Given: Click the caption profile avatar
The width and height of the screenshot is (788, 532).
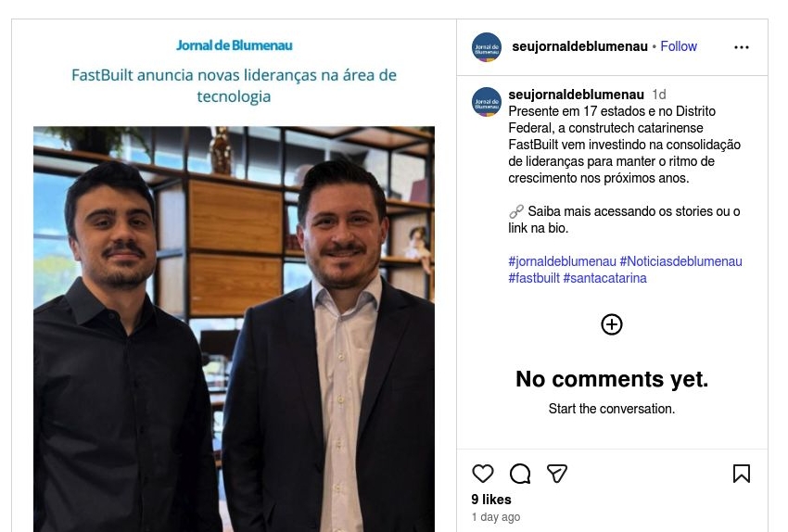Looking at the screenshot, I should pos(487,101).
